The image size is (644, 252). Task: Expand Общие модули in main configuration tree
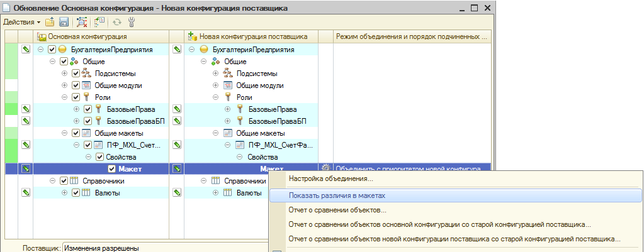64,85
